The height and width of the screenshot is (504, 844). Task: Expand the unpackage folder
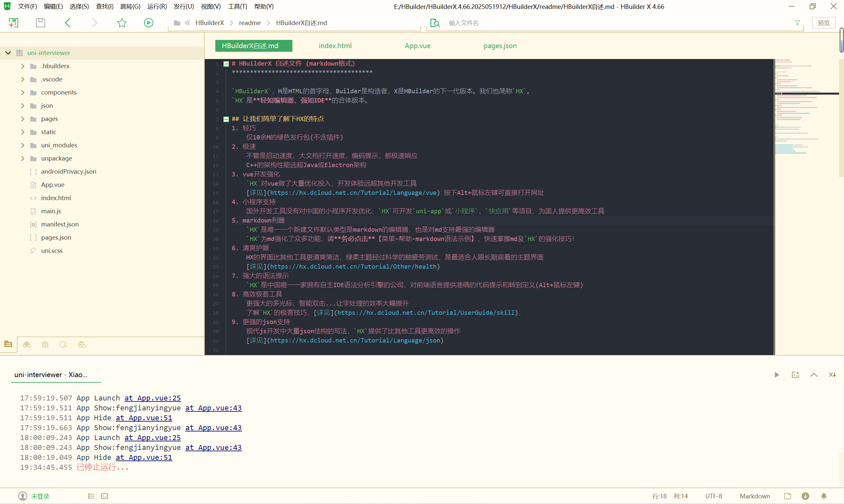[23, 158]
